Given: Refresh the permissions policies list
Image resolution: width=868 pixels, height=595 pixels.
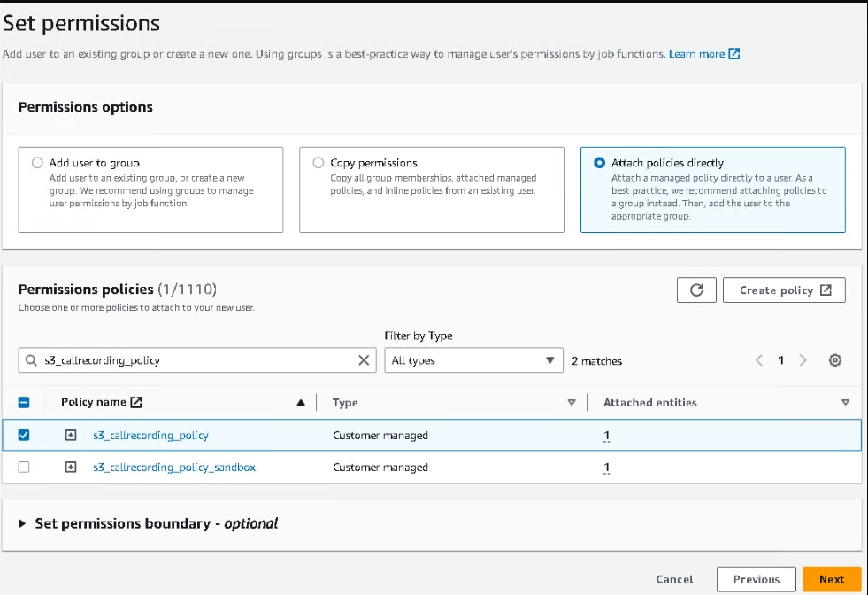Looking at the screenshot, I should pyautogui.click(x=696, y=290).
